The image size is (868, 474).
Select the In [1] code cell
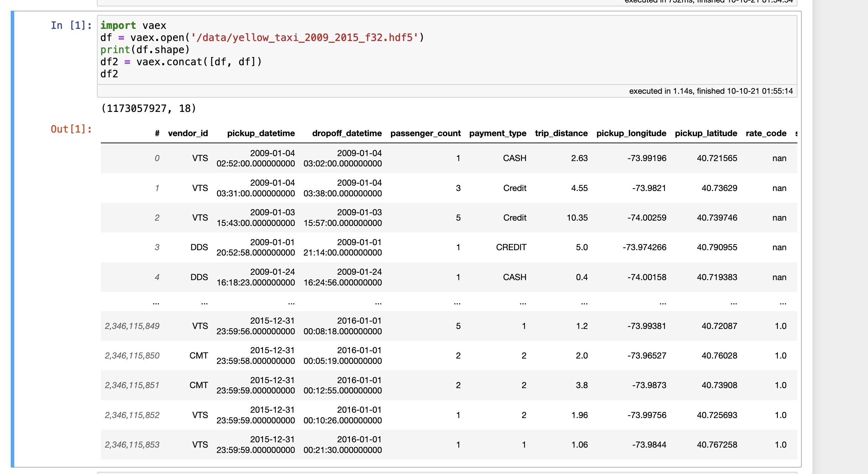click(428, 50)
